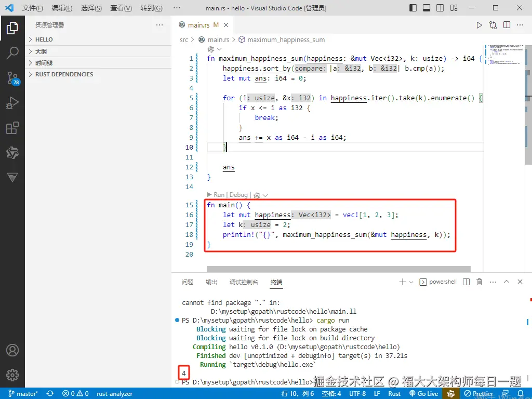Open the Search view in activity bar
The height and width of the screenshot is (399, 532).
12,53
